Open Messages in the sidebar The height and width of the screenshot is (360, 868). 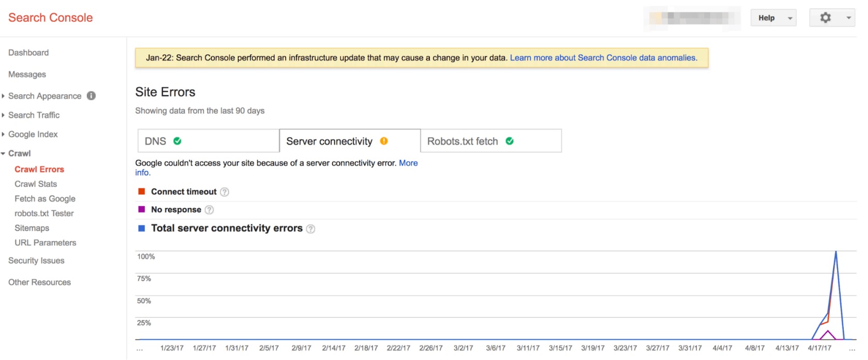27,74
